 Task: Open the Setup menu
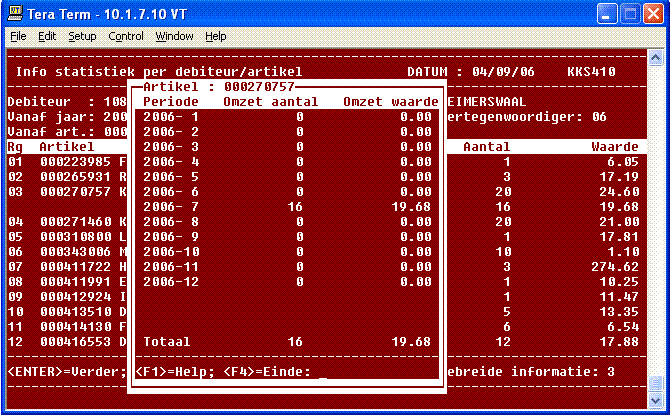[x=82, y=36]
